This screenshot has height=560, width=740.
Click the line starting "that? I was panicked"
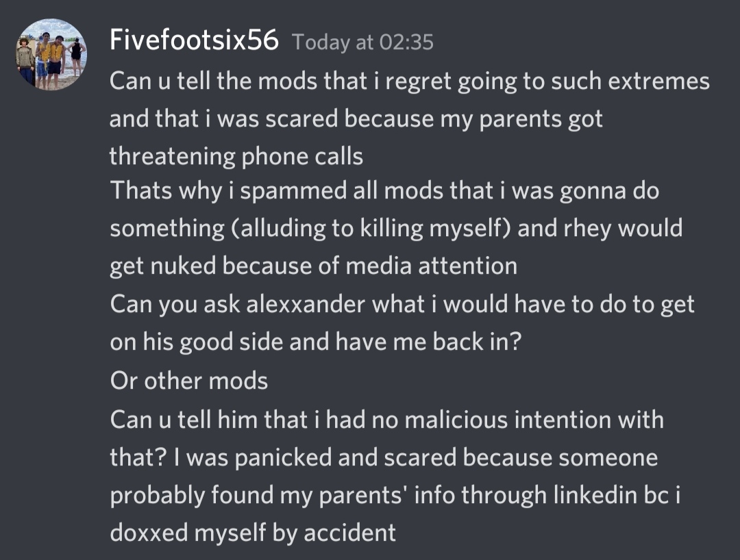384,457
